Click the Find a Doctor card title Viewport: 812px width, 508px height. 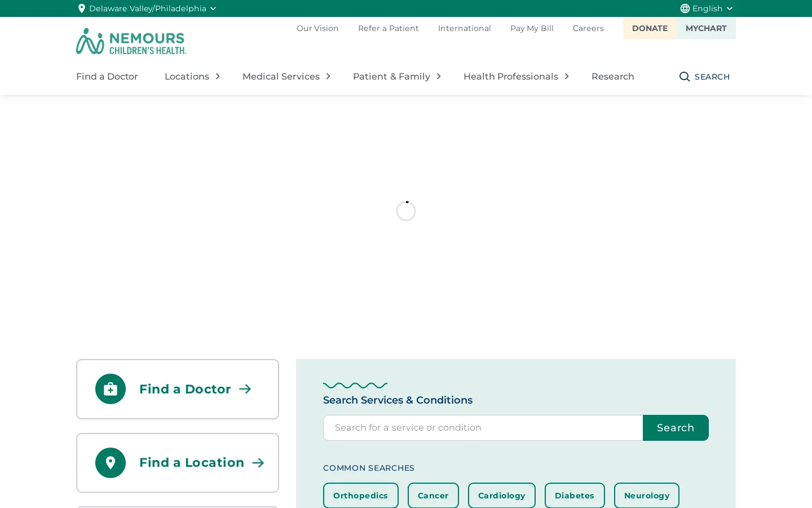185,389
